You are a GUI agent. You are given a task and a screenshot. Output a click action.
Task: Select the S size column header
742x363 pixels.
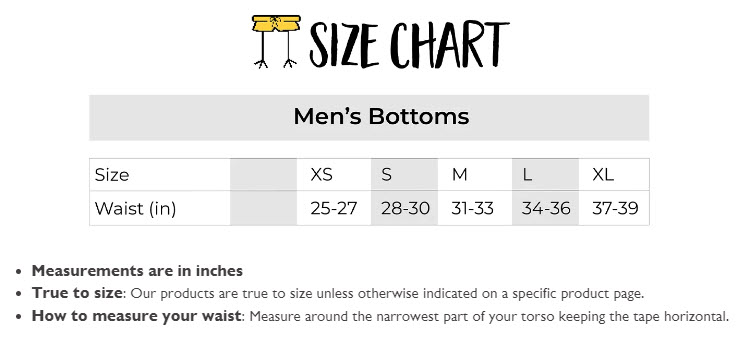tap(404, 175)
